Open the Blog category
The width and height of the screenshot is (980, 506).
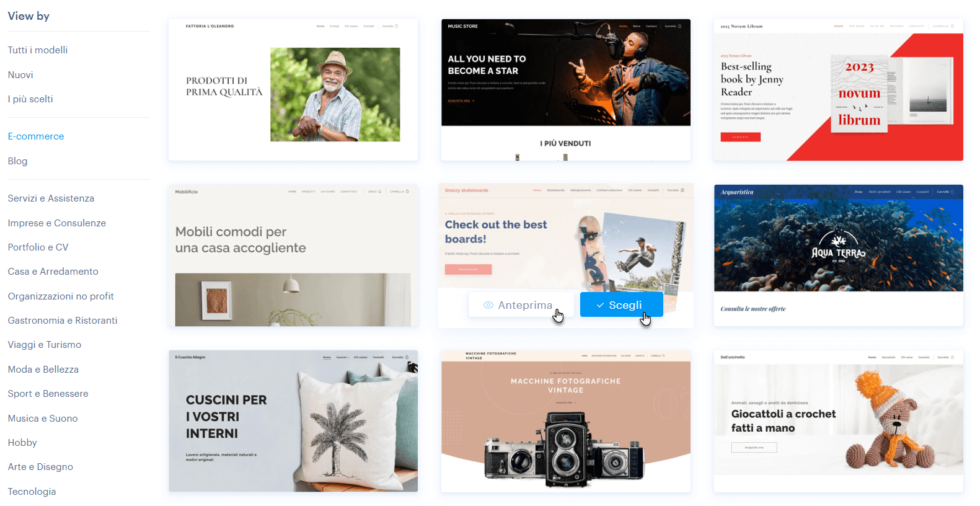[x=17, y=161]
